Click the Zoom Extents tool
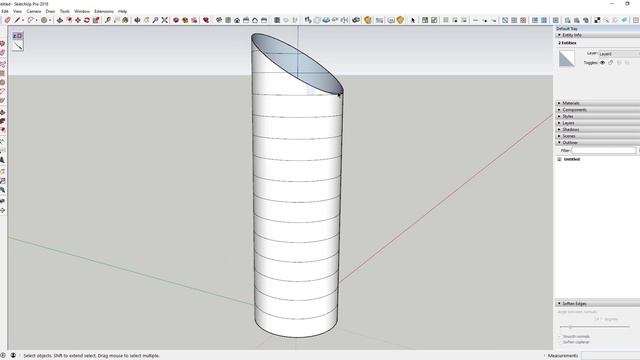Viewport: 640px width, 360px height. pyautogui.click(x=164, y=20)
